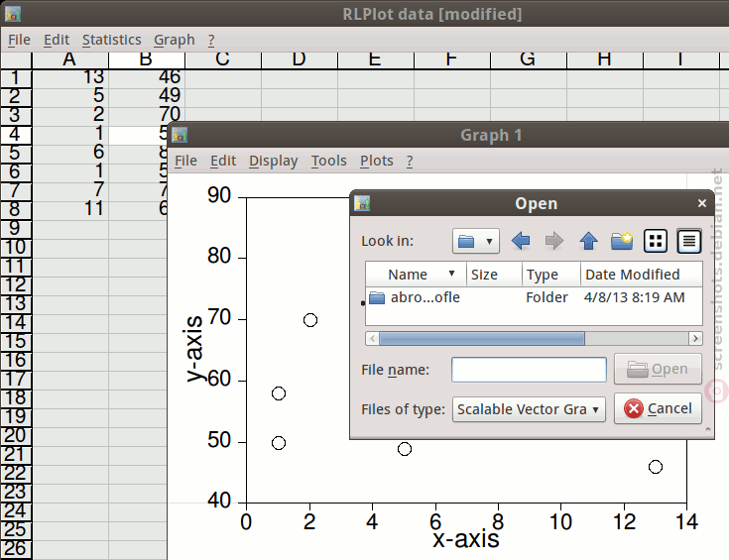Click the Open dialog title icon
Screen dimensions: 729x560
click(x=362, y=202)
